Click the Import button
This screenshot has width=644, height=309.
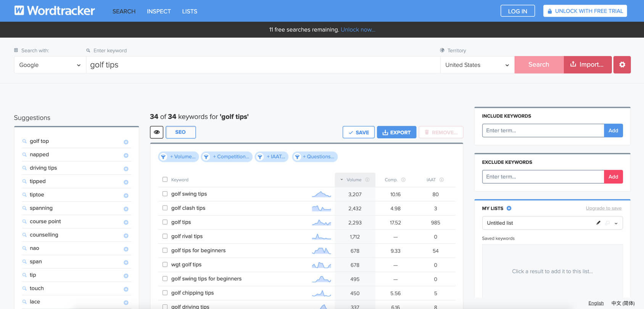click(x=588, y=65)
